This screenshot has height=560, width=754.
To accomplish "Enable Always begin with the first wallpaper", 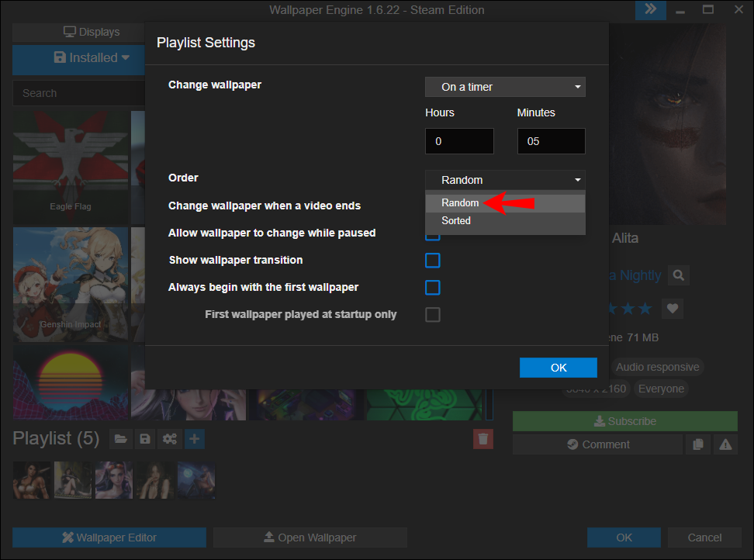I will click(432, 288).
